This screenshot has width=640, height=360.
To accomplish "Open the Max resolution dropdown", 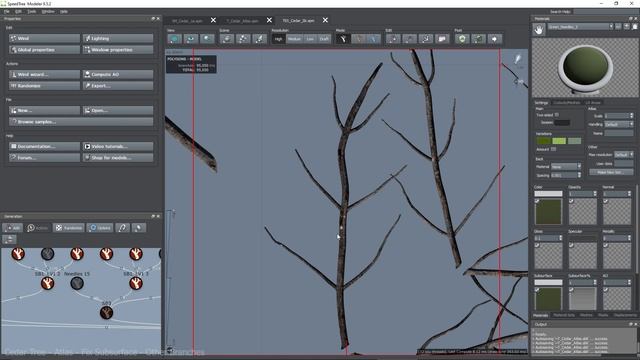I will point(624,155).
